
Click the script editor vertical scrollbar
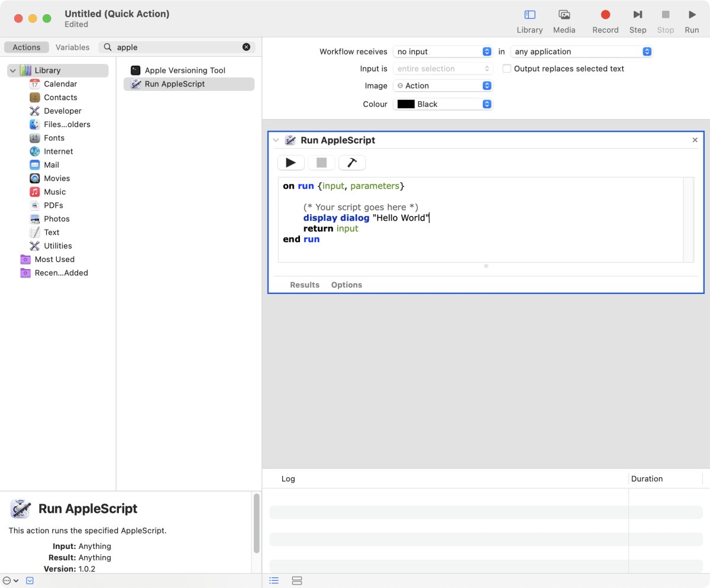pyautogui.click(x=689, y=219)
